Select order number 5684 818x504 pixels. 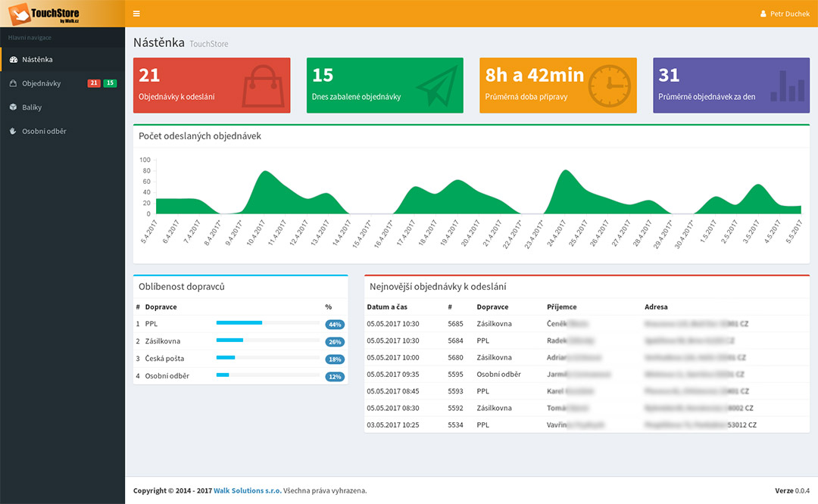[455, 341]
